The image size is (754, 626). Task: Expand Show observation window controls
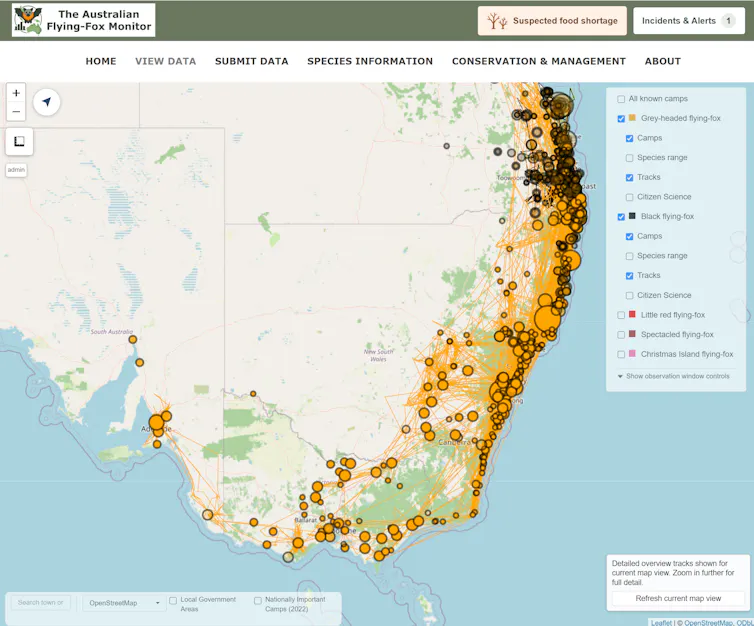(x=673, y=376)
